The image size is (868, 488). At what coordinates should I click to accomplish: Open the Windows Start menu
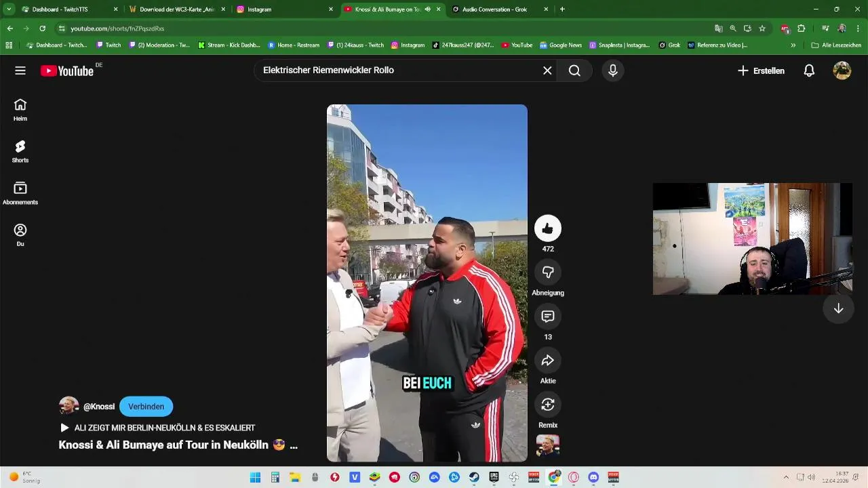(255, 477)
